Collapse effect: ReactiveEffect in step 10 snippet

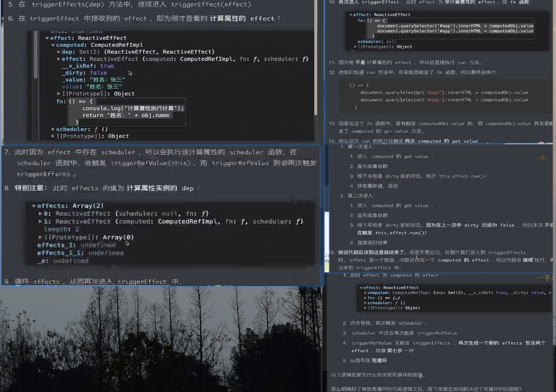[x=351, y=15]
